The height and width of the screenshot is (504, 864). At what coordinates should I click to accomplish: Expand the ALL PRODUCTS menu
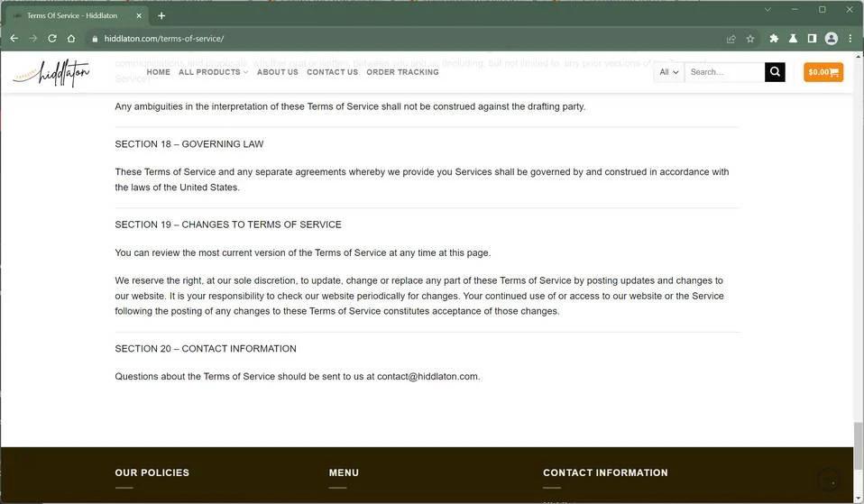coord(213,72)
